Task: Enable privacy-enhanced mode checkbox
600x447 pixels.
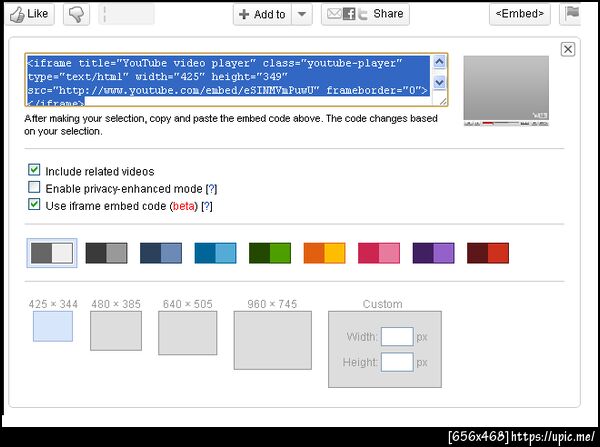Action: coord(34,187)
